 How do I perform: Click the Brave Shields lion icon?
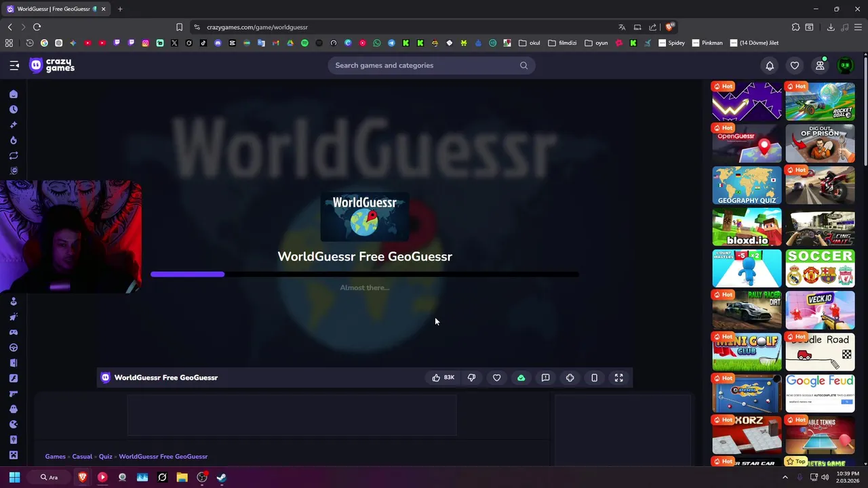coord(669,27)
